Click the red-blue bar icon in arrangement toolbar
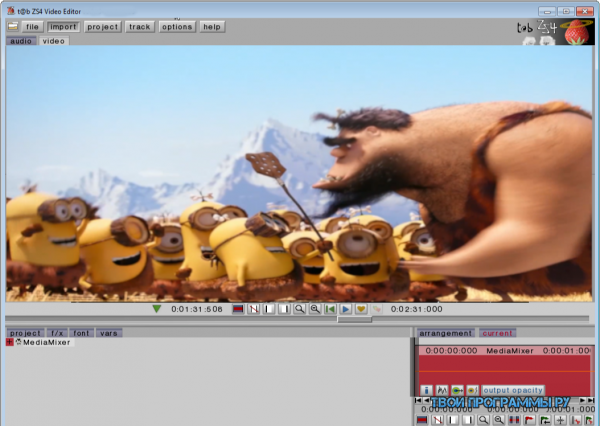This screenshot has height=426, width=600. coord(422,420)
